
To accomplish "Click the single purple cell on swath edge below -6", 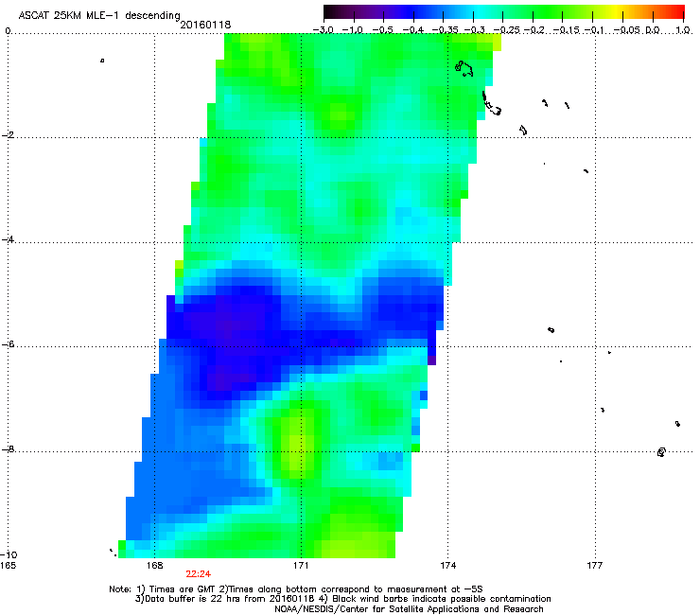I will point(431,360).
